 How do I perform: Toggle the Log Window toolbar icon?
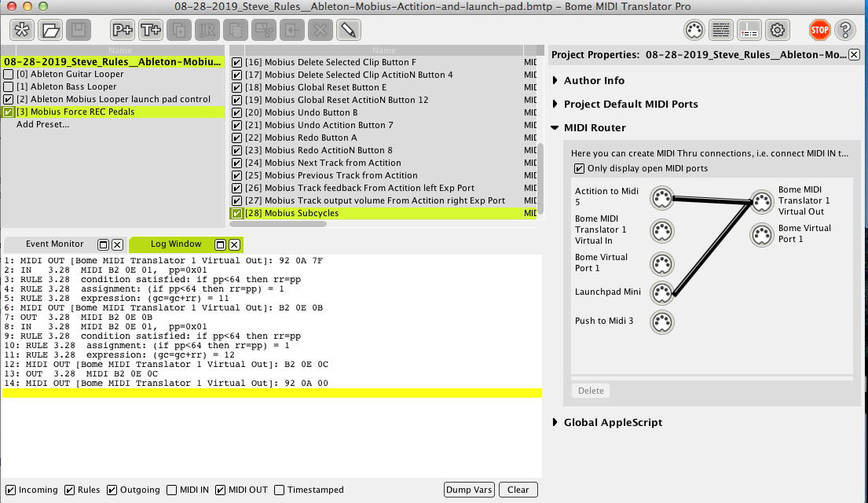[721, 30]
